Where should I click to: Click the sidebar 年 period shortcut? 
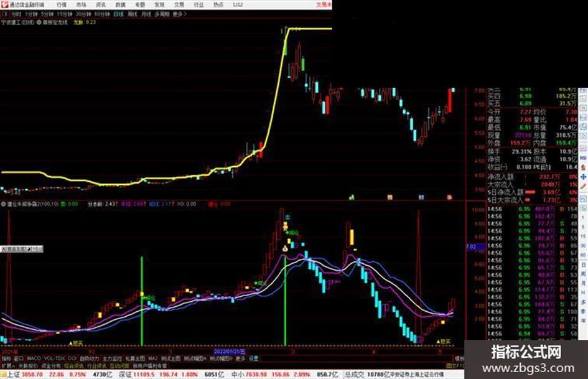click(584, 321)
